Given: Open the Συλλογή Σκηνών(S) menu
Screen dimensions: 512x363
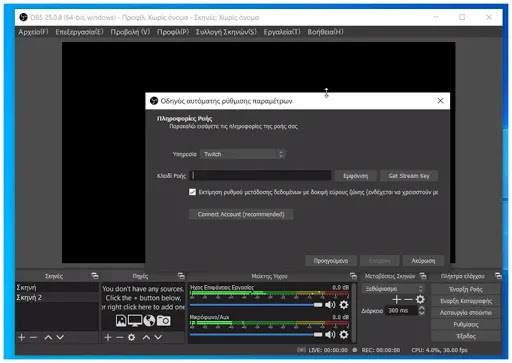Looking at the screenshot, I should click(226, 32).
